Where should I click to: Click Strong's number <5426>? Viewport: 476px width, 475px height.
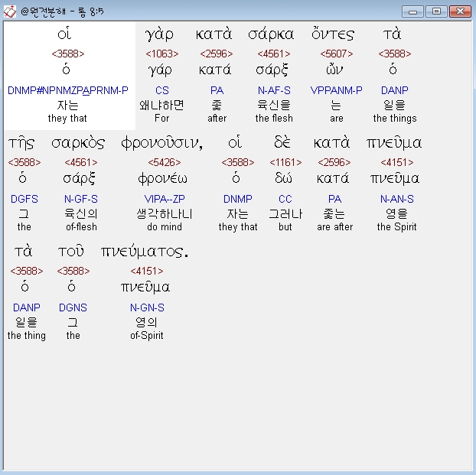[x=165, y=162]
